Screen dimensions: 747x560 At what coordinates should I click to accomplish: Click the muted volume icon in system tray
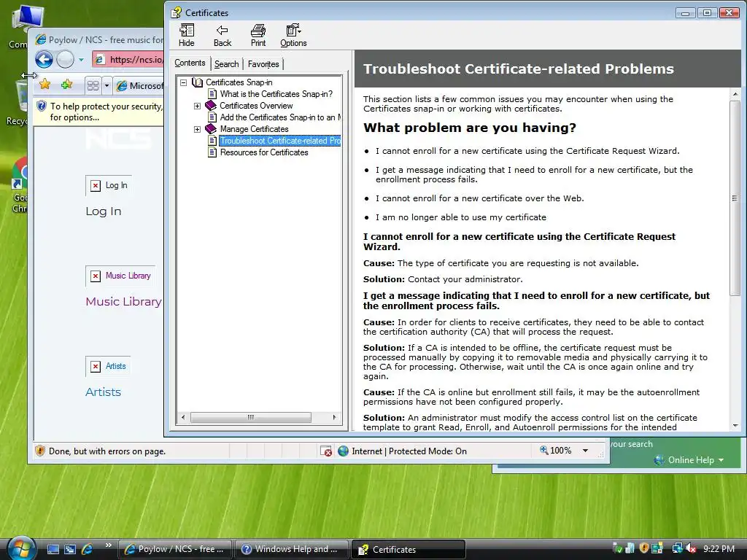coord(691,549)
